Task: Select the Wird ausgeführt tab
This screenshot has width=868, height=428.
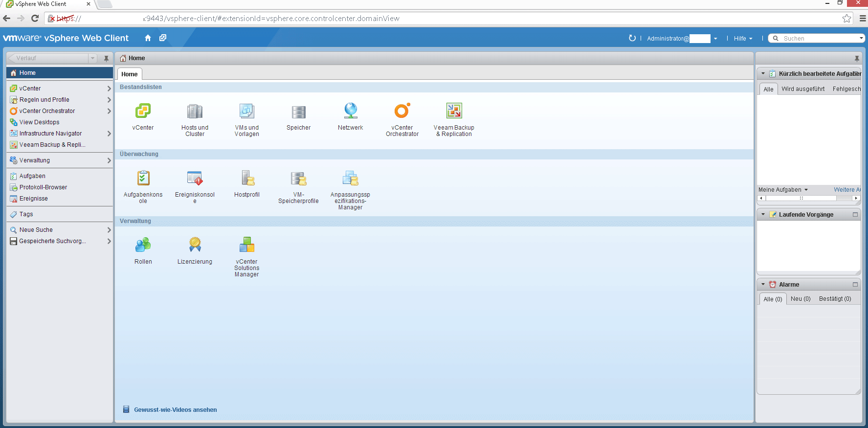Action: click(x=803, y=89)
